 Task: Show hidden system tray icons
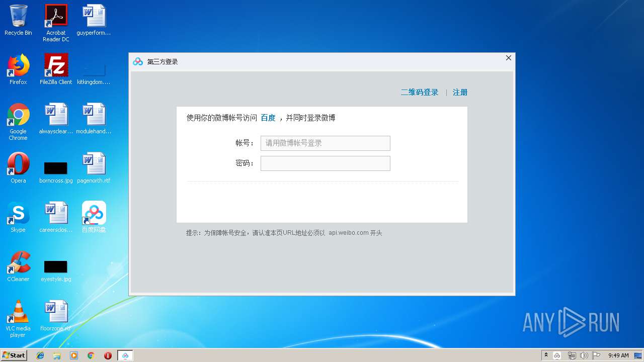pos(546,355)
